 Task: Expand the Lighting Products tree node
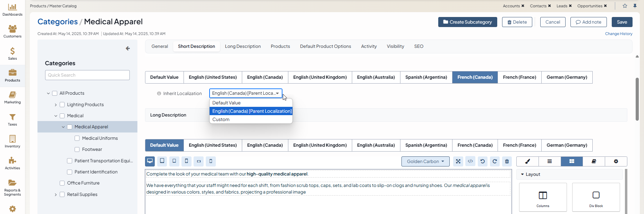point(56,105)
